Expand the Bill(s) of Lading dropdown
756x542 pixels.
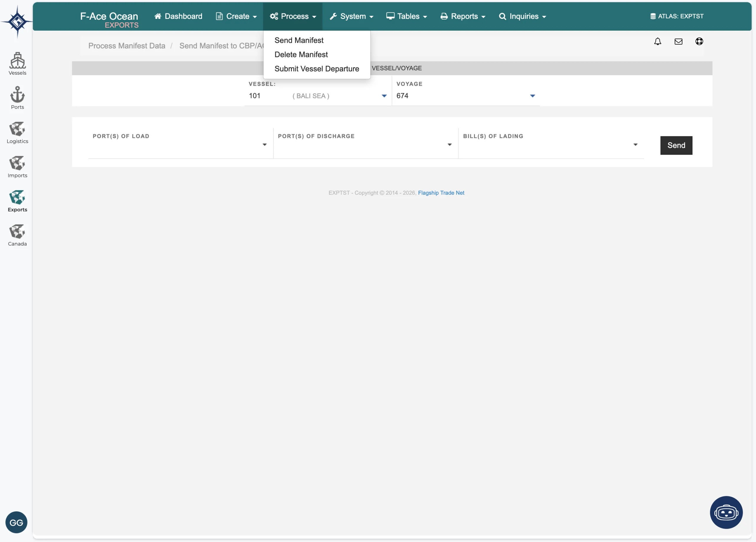coord(635,145)
